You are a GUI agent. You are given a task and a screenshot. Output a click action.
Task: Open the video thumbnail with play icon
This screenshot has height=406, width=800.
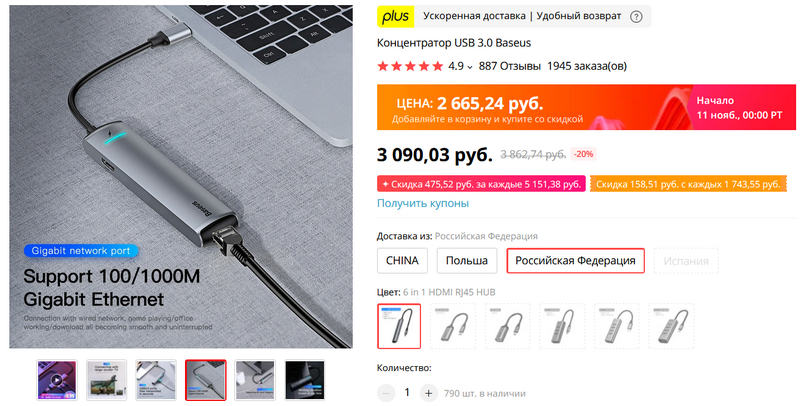pos(57,380)
